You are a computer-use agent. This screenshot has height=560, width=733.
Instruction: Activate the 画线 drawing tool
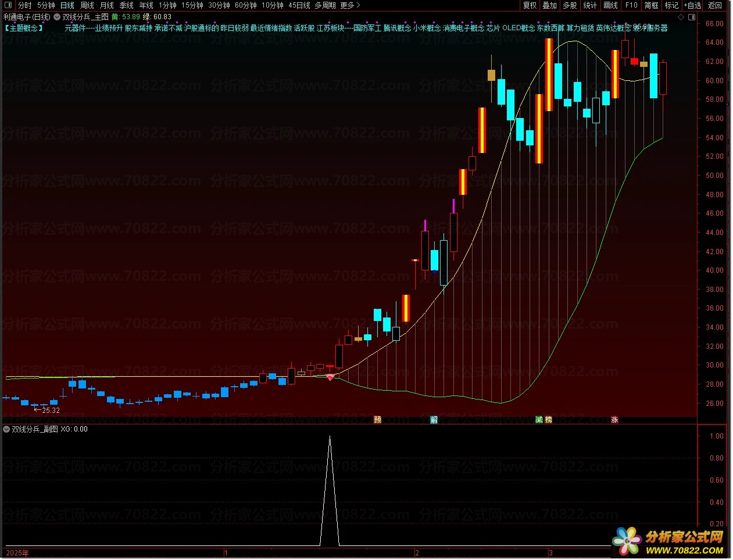pyautogui.click(x=611, y=5)
